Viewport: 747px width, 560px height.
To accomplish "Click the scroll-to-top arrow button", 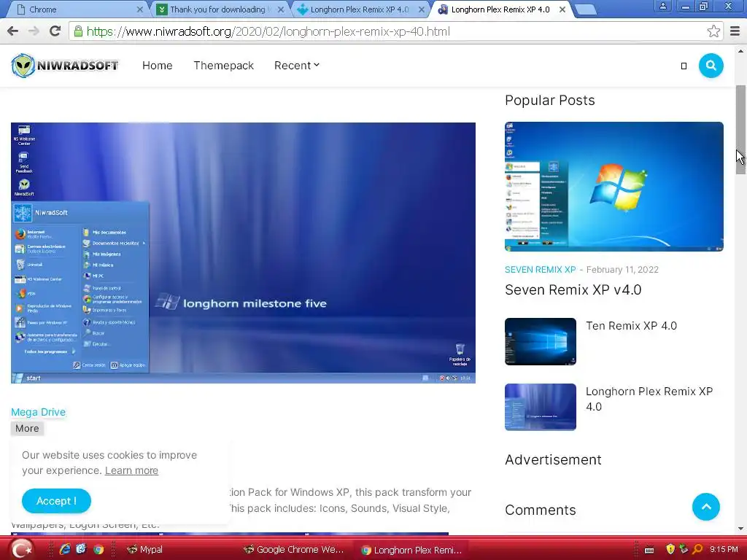I will coord(705,507).
